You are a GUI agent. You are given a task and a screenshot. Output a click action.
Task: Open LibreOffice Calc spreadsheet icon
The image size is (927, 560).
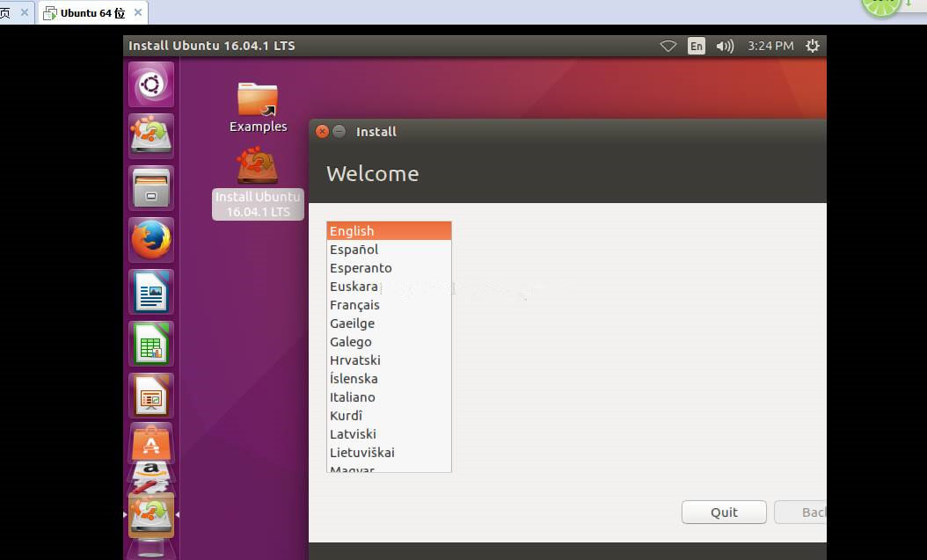[151, 343]
